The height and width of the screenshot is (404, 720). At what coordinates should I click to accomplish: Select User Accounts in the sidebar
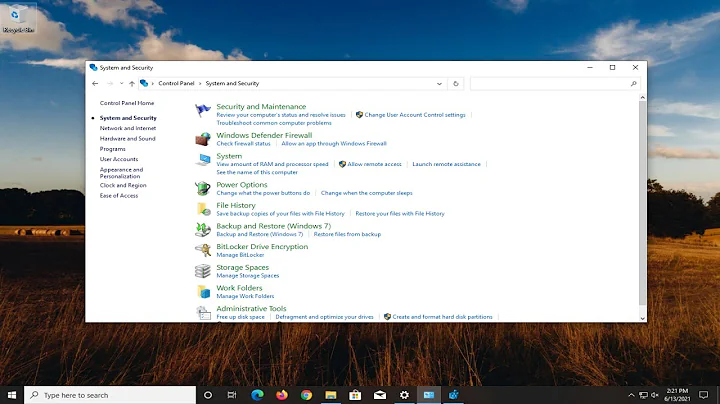(119, 159)
